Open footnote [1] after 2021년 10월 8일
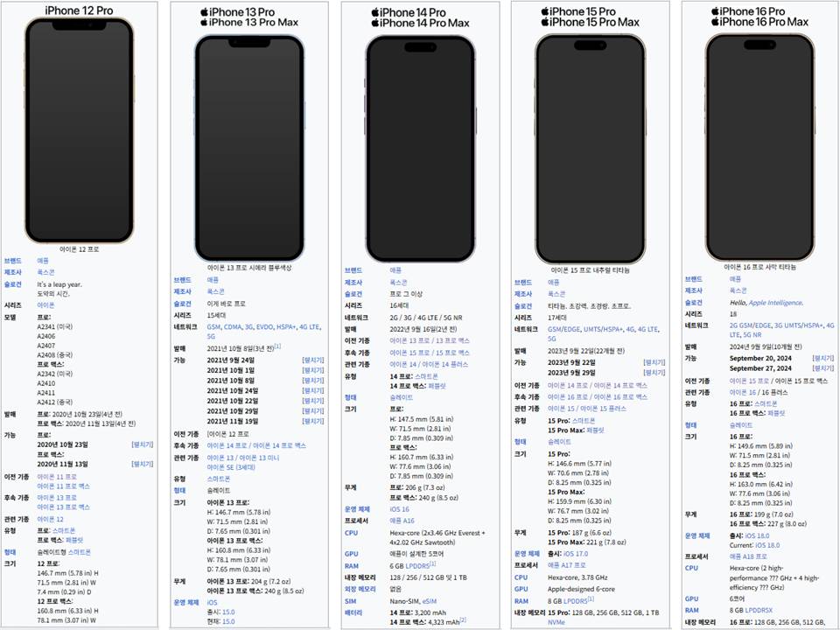The width and height of the screenshot is (840, 630). [x=277, y=346]
